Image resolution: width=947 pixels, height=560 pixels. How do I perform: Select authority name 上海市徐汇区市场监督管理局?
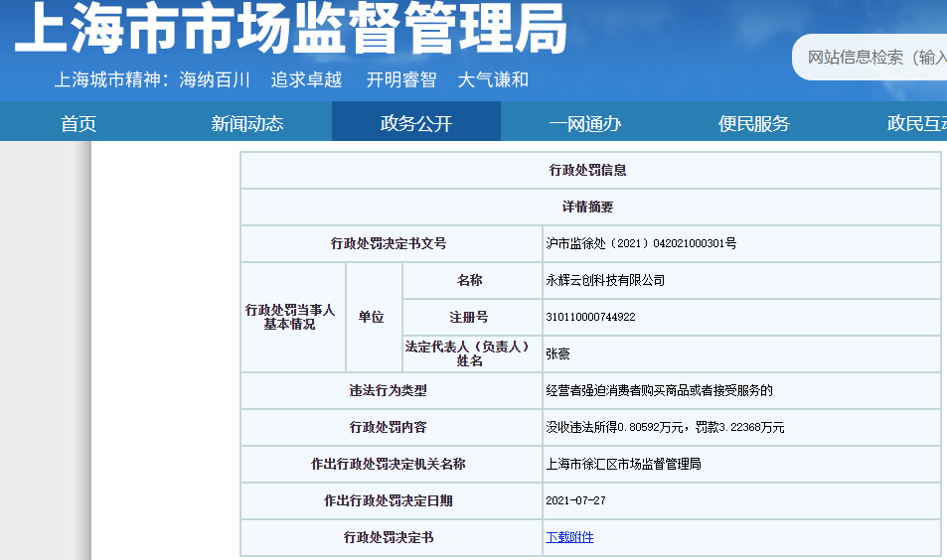pos(623,464)
